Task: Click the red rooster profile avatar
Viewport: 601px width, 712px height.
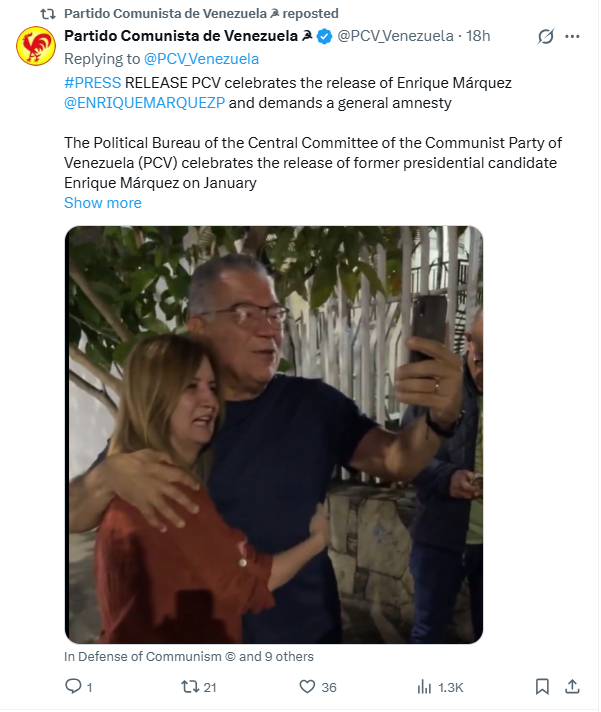Action: click(x=36, y=47)
